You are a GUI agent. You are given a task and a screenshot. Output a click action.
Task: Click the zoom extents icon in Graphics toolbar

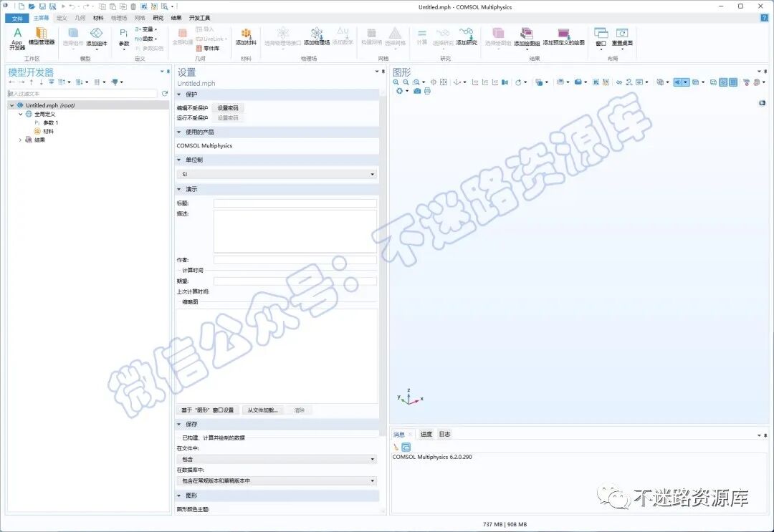pos(444,82)
